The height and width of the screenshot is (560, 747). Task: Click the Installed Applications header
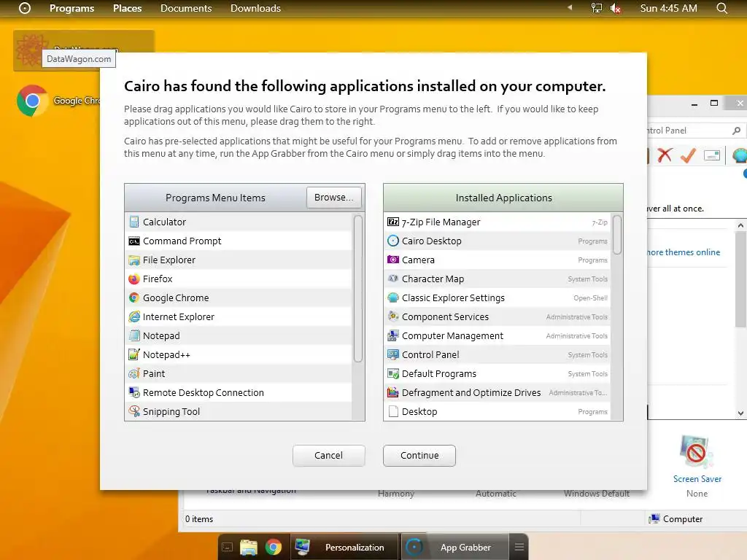(x=503, y=198)
